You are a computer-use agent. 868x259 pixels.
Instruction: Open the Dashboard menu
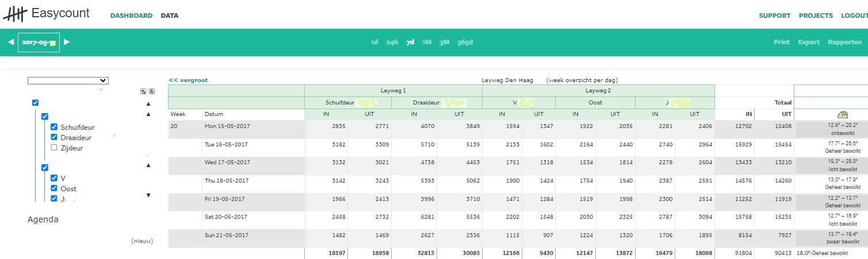pyautogui.click(x=131, y=16)
